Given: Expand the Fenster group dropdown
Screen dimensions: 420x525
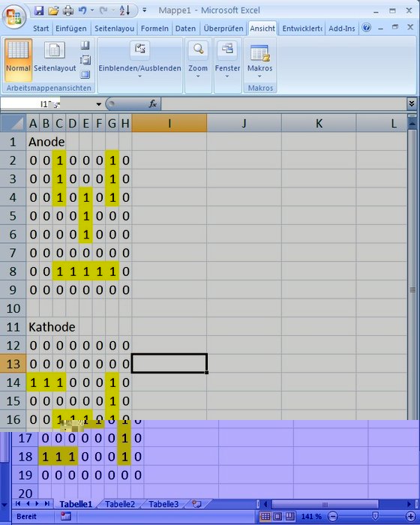Looking at the screenshot, I should [227, 59].
